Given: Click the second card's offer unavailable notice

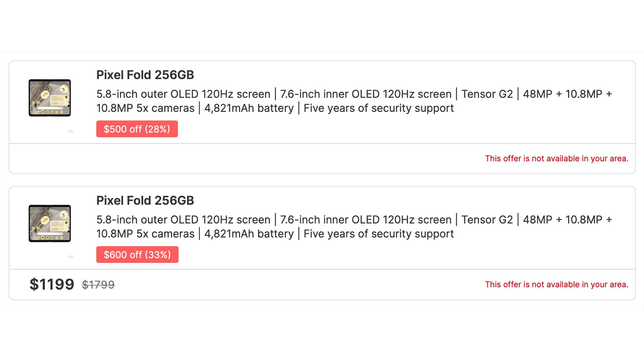Looking at the screenshot, I should point(556,285).
